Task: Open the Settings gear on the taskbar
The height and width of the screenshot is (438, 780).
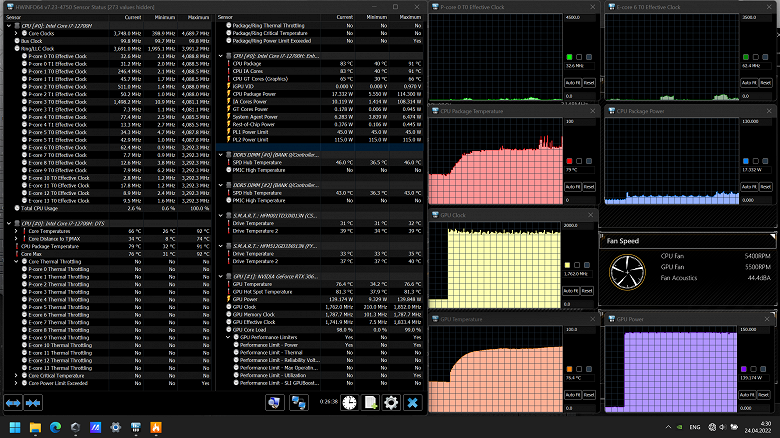Action: point(115,427)
